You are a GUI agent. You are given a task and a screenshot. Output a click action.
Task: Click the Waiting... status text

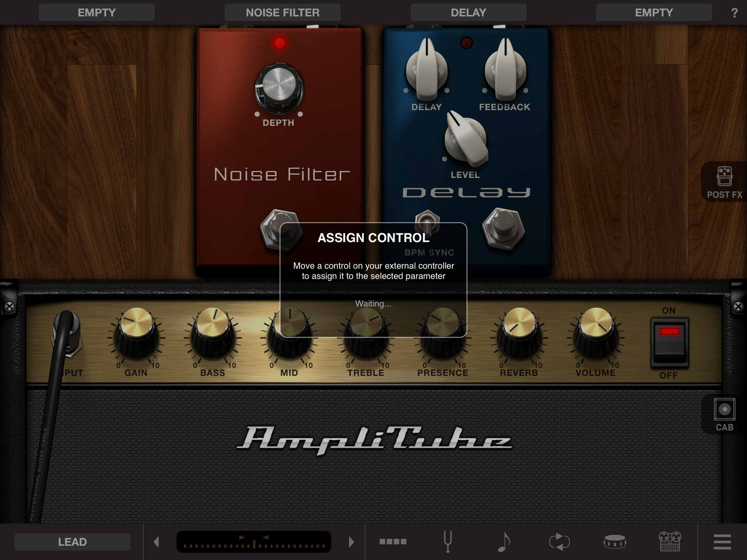[373, 304]
